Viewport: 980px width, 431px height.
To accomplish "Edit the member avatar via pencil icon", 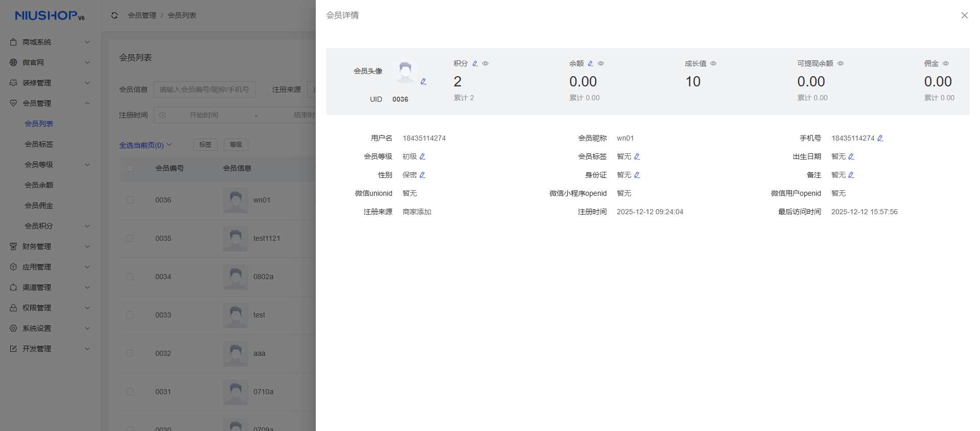I will tap(423, 81).
